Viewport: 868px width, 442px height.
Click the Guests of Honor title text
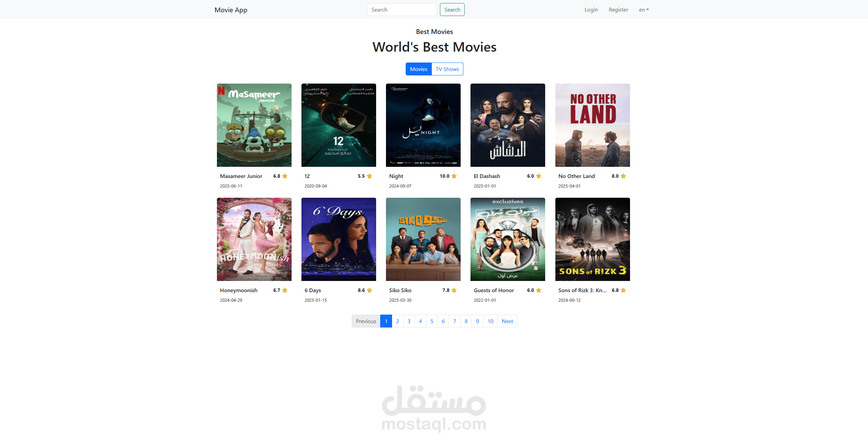pos(494,290)
